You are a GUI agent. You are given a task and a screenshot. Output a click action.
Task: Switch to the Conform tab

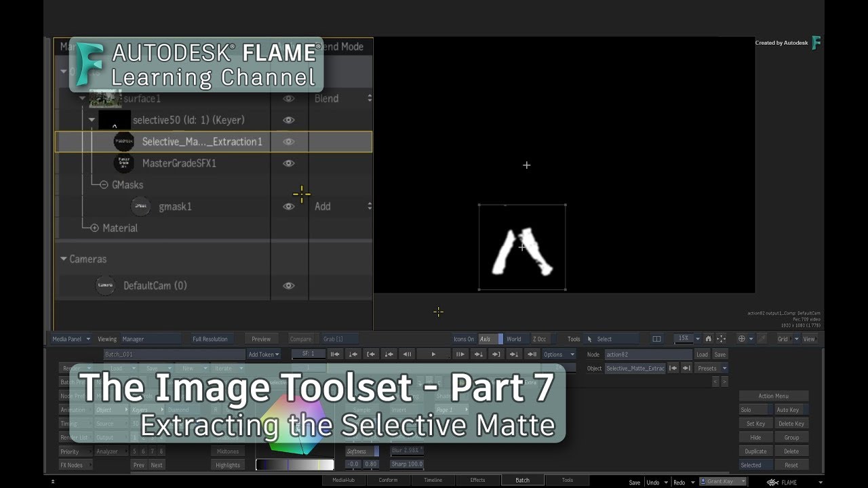coord(388,480)
